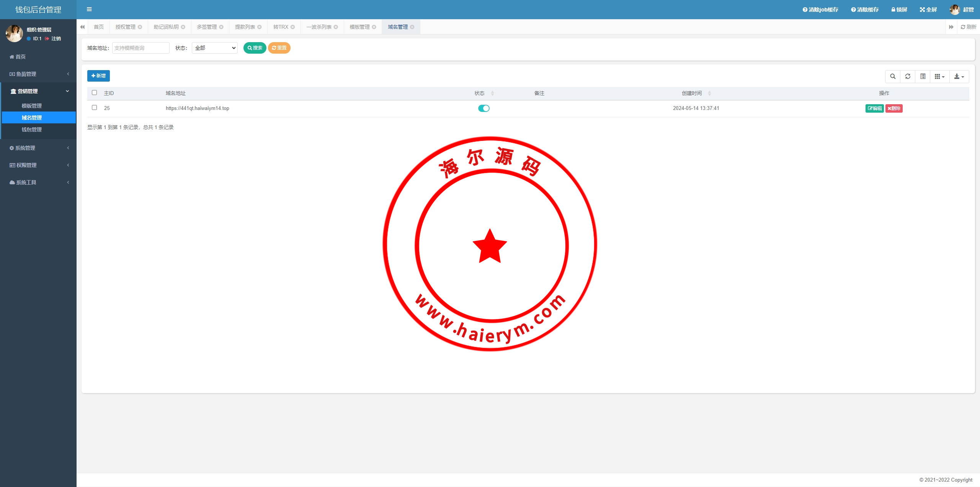Click the blue 新增 button
980x487 pixels.
(98, 76)
